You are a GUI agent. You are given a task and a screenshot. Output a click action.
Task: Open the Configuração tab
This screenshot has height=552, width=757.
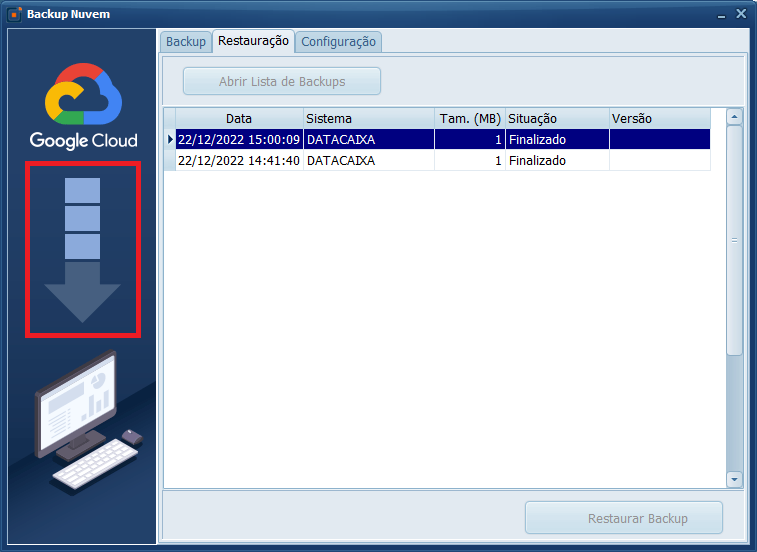tap(338, 42)
